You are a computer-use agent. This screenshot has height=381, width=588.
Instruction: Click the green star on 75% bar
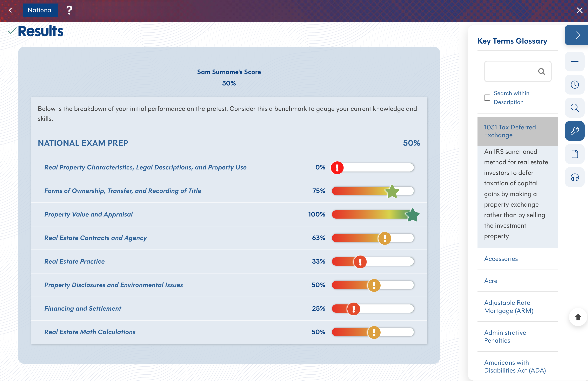tap(392, 191)
